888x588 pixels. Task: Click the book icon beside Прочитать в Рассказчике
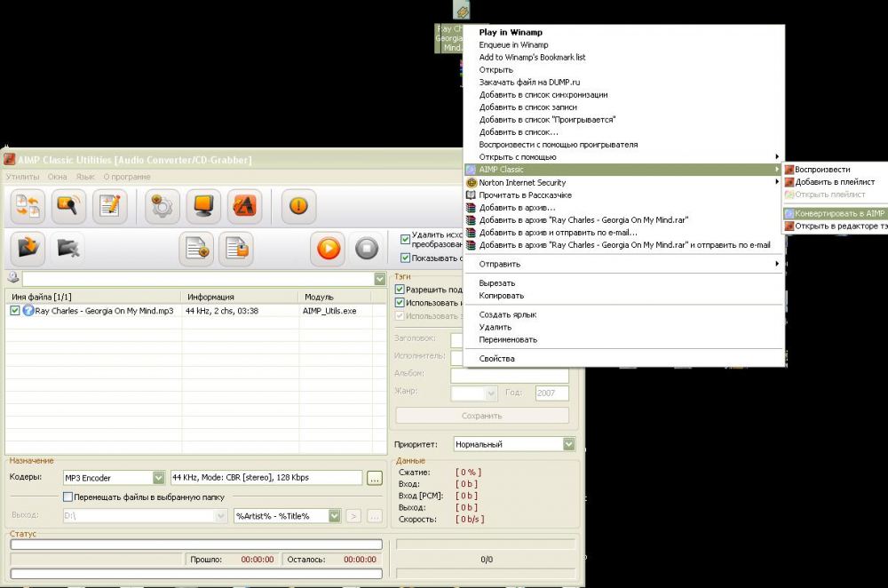pos(472,195)
